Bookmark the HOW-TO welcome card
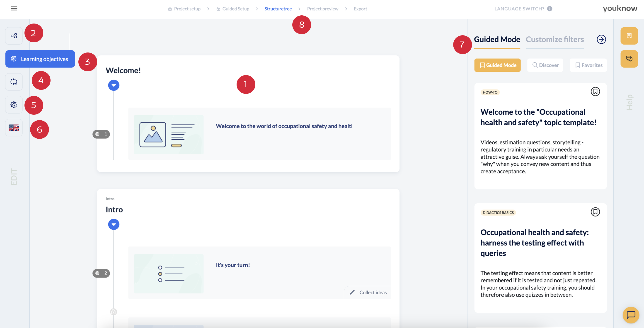The height and width of the screenshot is (328, 644). tap(595, 92)
